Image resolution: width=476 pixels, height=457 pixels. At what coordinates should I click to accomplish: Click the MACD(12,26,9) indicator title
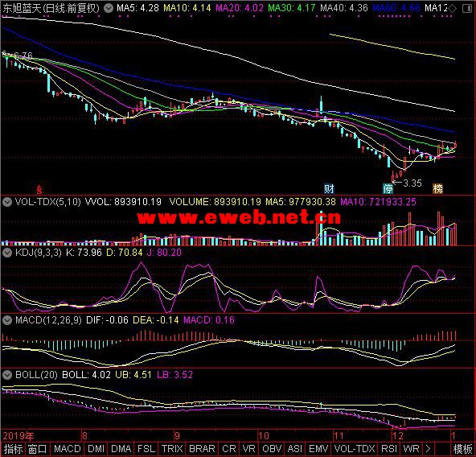[x=48, y=320]
